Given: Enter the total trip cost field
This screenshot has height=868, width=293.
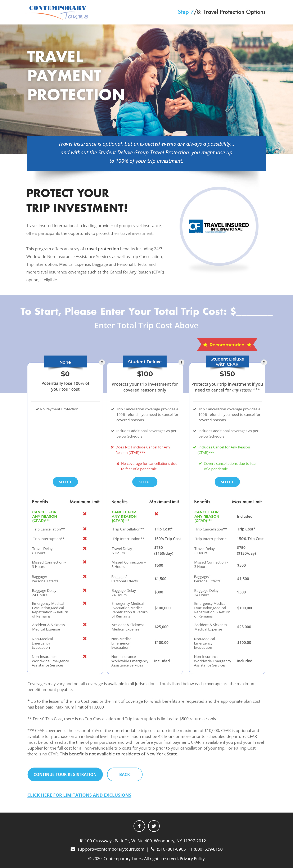Looking at the screenshot, I should click(254, 311).
